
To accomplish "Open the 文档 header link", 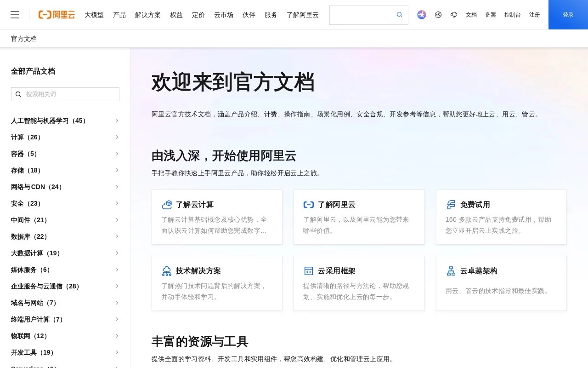I will click(x=471, y=15).
